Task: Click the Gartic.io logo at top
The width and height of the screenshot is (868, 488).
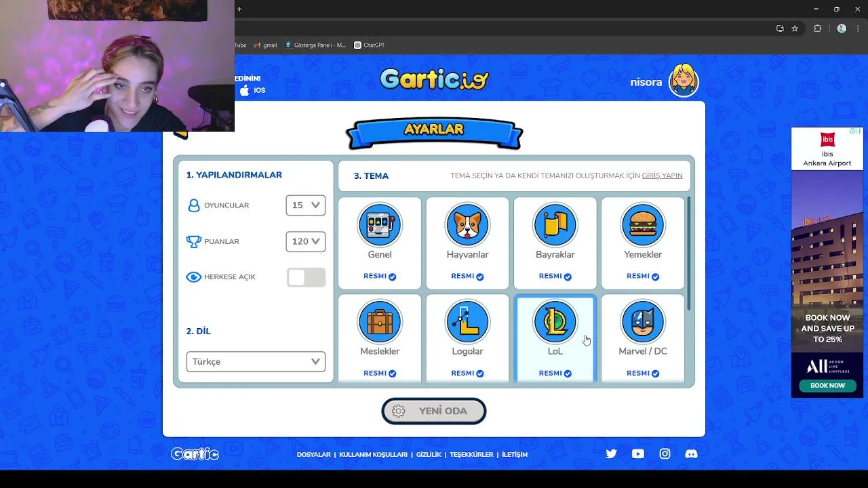Action: point(434,80)
